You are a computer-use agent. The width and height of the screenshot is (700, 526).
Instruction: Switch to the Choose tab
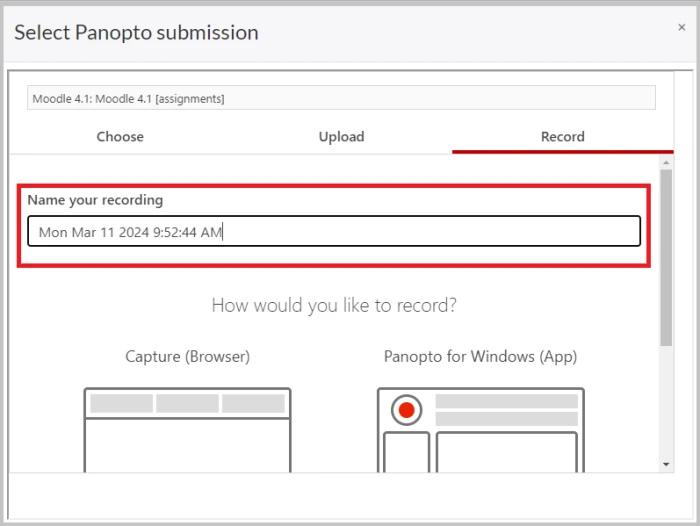(120, 137)
